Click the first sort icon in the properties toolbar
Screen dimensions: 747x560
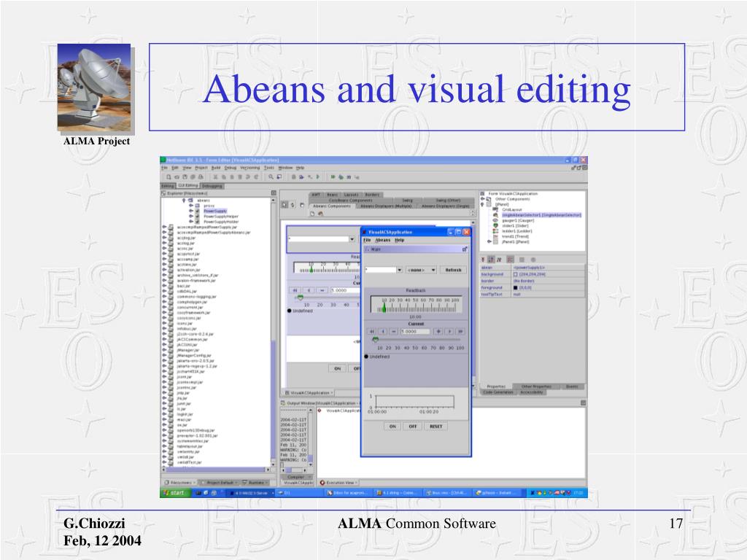(483, 260)
